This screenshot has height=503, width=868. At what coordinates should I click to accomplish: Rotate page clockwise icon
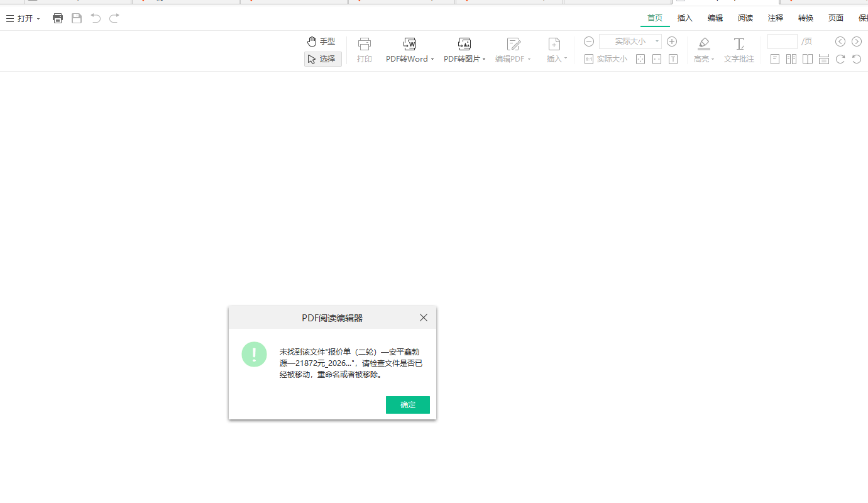840,59
